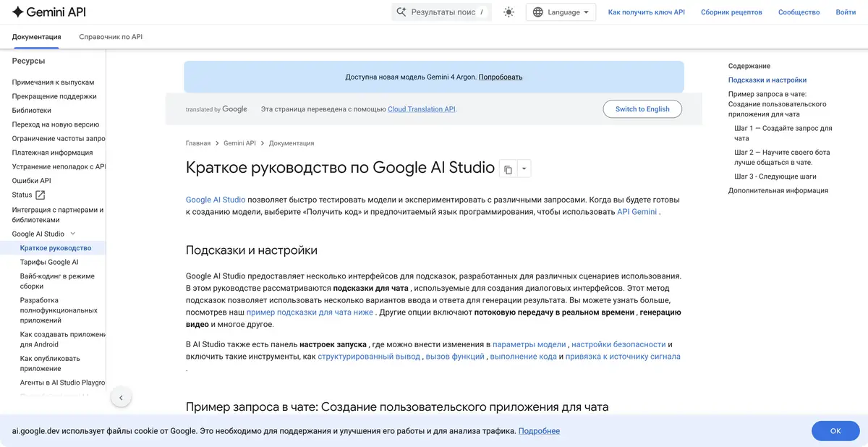This screenshot has width=868, height=447.
Task: Open настройки безопасности link
Action: point(618,344)
